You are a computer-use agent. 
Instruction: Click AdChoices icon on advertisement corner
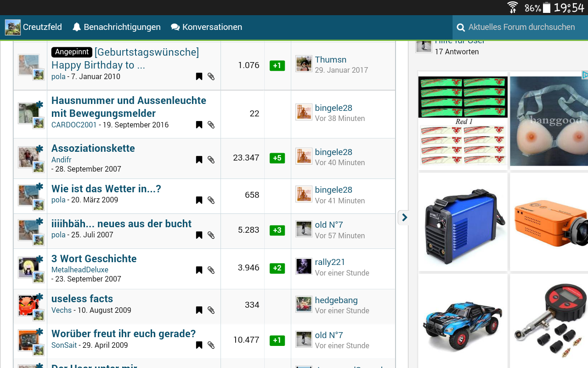pos(585,75)
